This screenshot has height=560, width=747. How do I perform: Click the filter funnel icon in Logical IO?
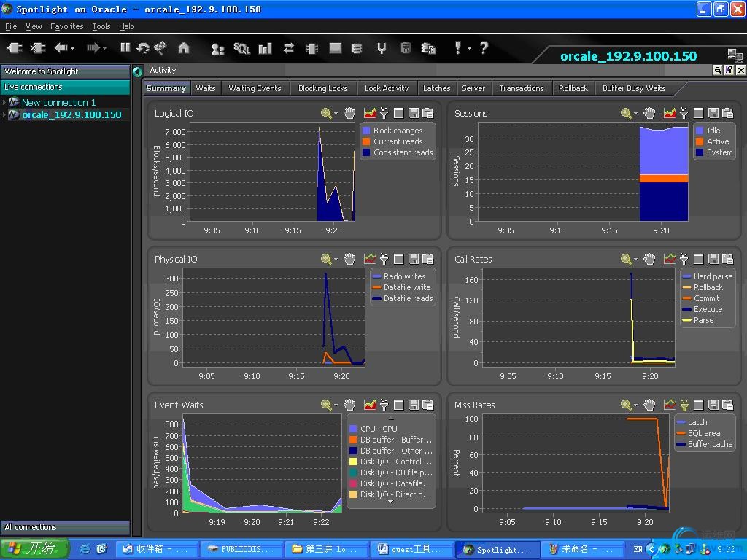point(384,113)
